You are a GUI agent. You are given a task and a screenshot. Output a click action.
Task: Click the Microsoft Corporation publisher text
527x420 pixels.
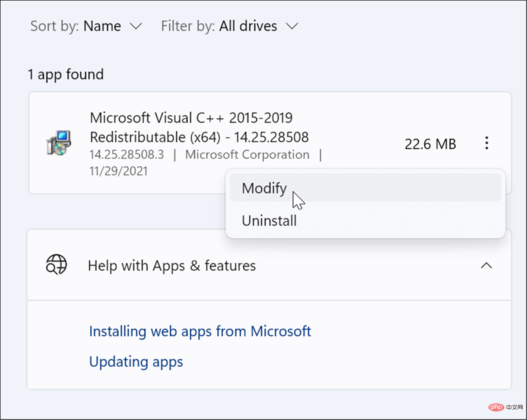tap(247, 155)
